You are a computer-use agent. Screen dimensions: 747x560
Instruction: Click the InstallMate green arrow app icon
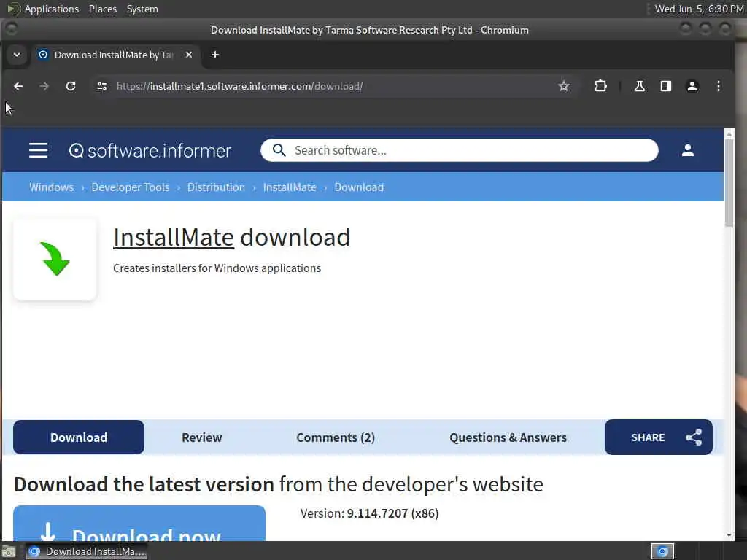tap(55, 260)
